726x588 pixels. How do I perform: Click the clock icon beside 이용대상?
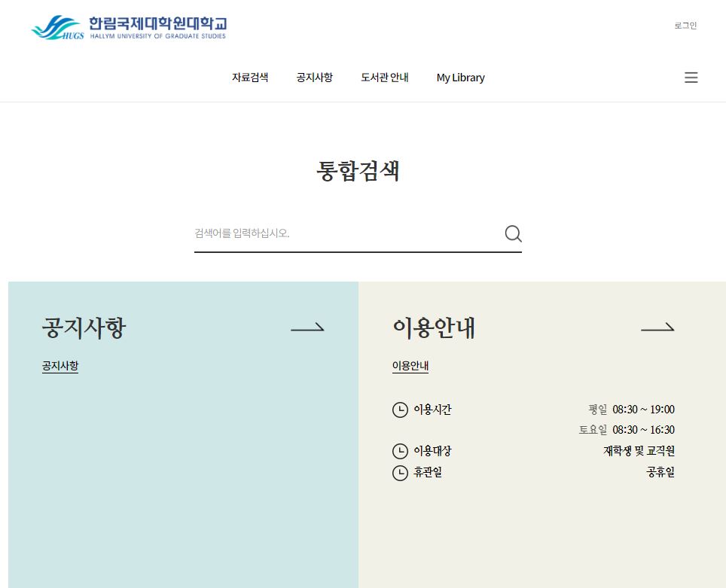400,451
